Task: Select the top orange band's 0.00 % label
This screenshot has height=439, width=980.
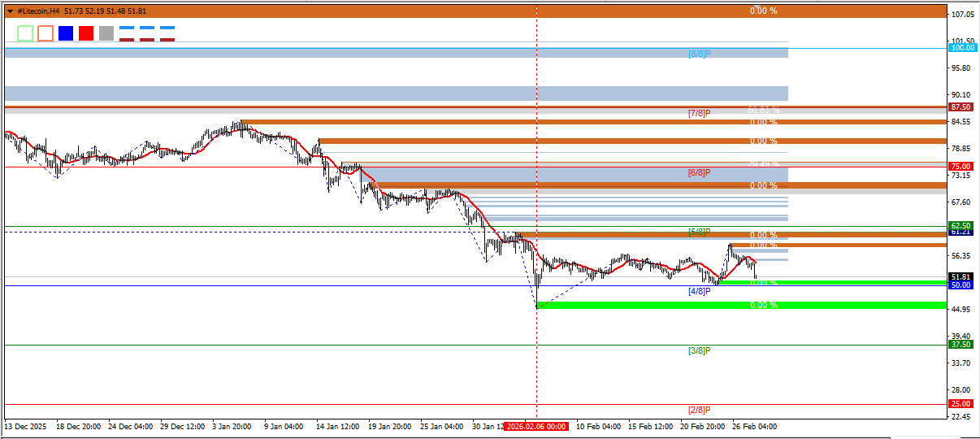Action: coord(764,11)
